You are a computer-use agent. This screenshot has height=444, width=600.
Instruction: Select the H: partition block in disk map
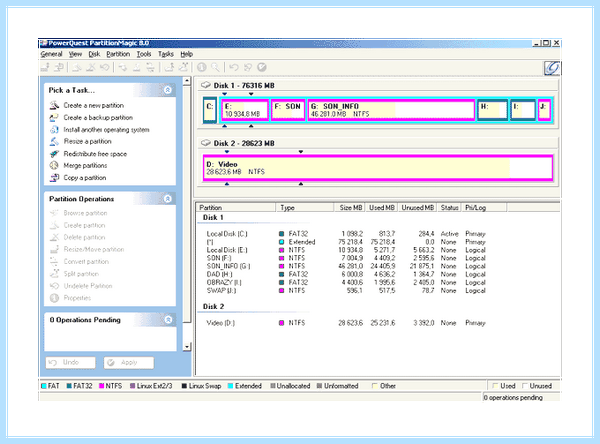click(492, 110)
